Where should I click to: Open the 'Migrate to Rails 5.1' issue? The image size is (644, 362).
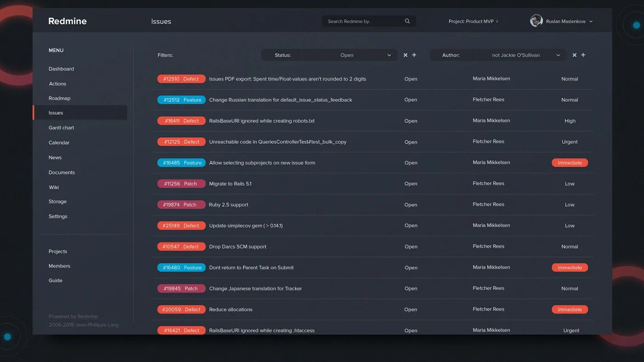pos(230,184)
